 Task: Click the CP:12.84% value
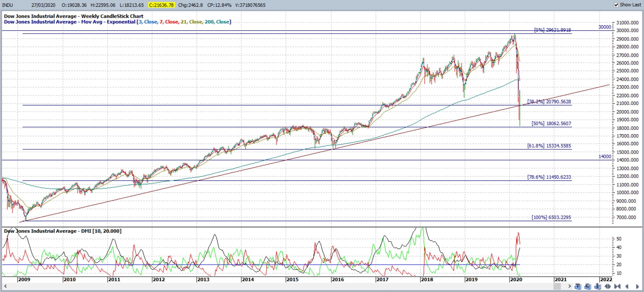(x=219, y=5)
